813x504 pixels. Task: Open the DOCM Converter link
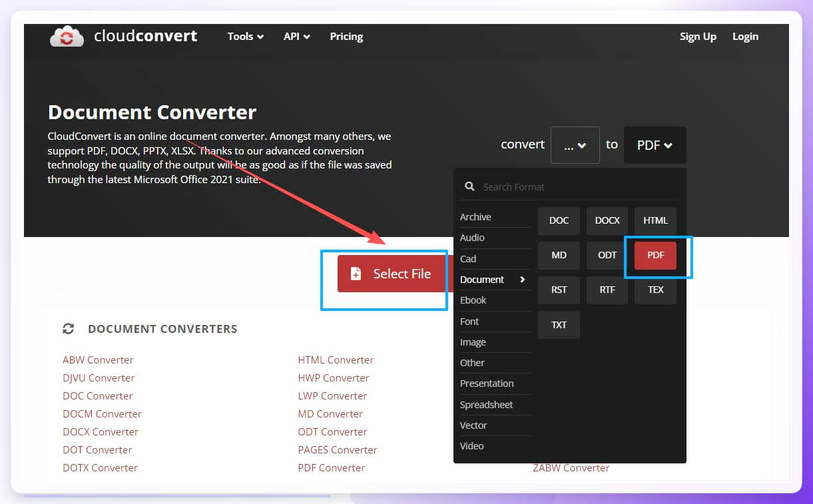[102, 414]
